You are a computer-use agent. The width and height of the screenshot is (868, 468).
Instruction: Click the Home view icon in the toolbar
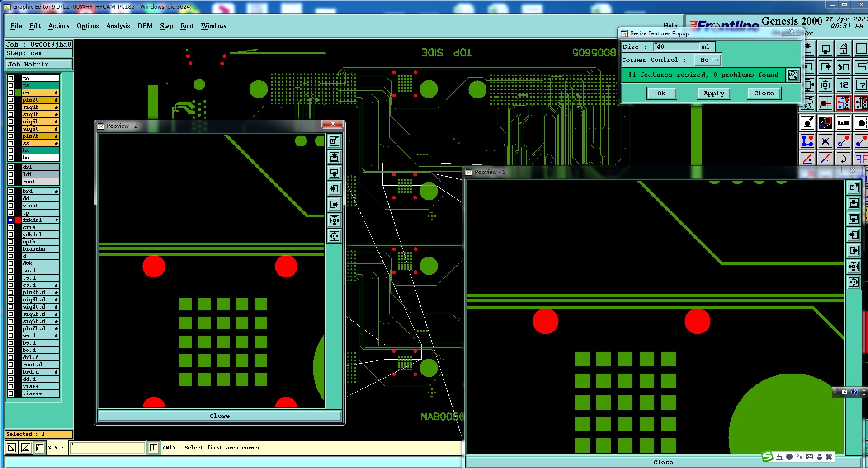(843, 49)
